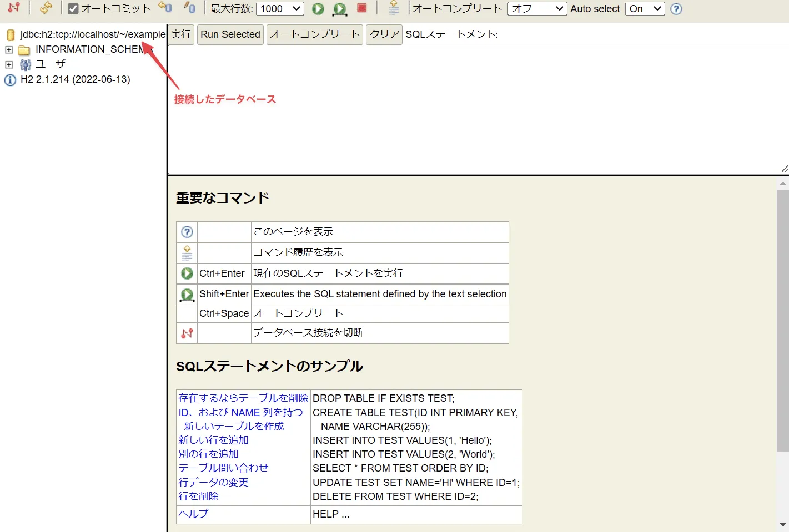Click the disconnect database icon in toolbar

click(x=14, y=8)
